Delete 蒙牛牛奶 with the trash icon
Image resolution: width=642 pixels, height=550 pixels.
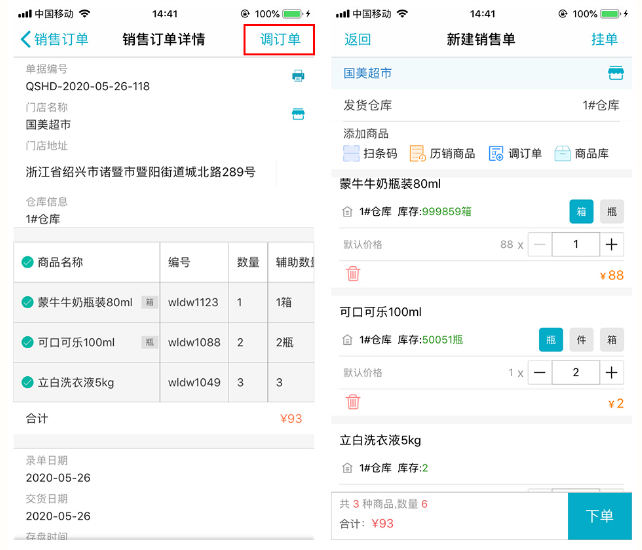click(353, 274)
